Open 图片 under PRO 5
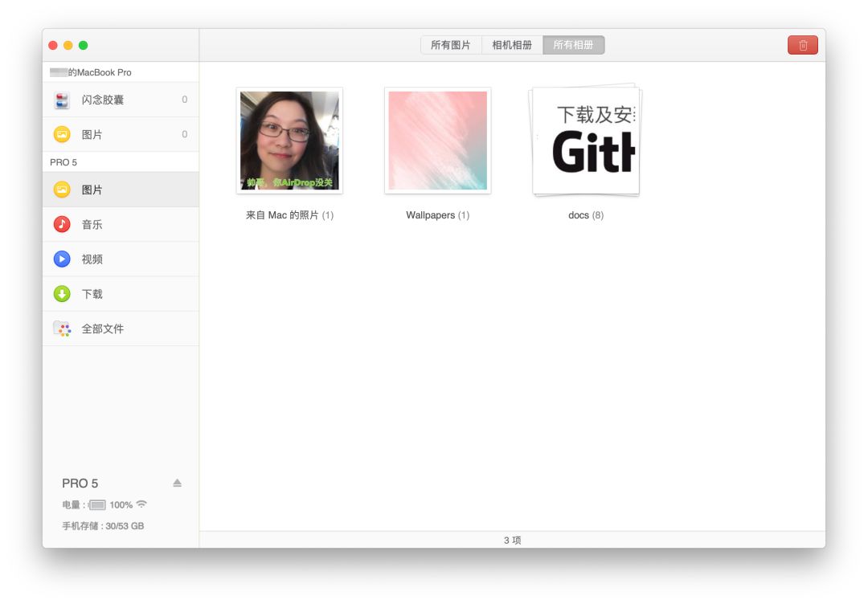The width and height of the screenshot is (868, 604). tap(92, 189)
